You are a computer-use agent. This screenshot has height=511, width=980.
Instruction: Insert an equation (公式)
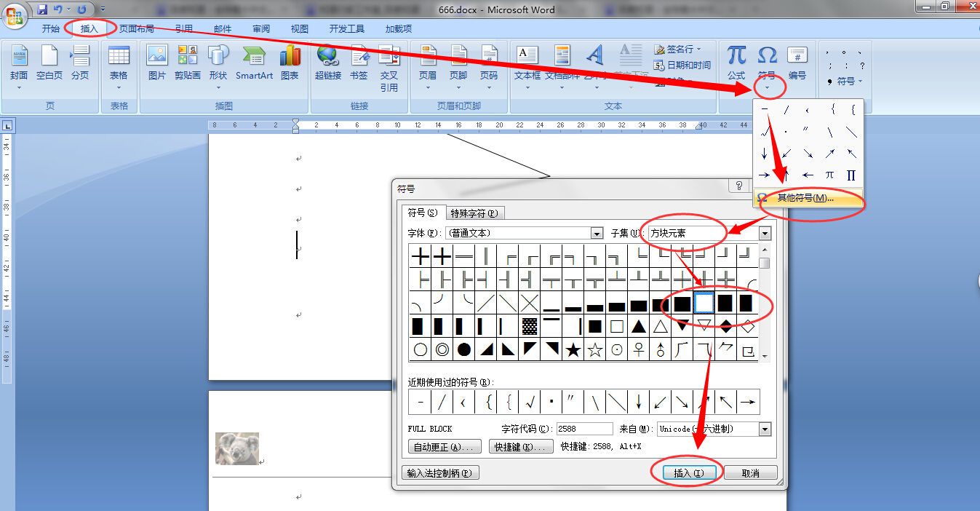(736, 68)
